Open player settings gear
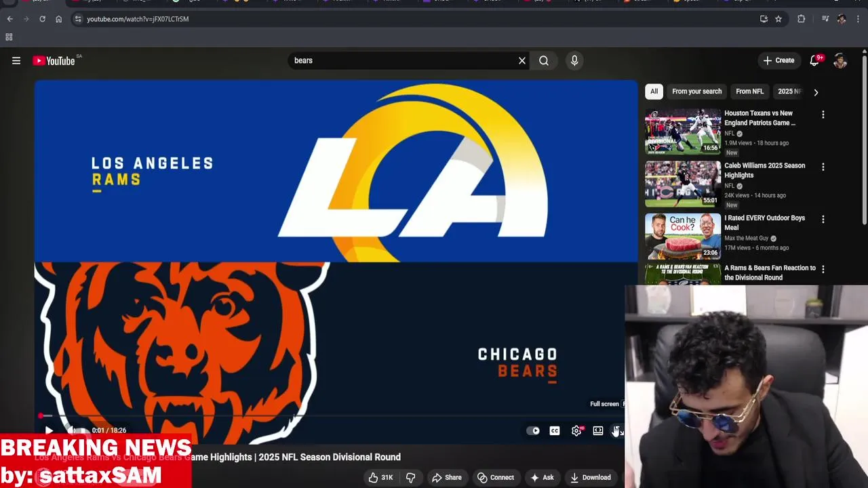The width and height of the screenshot is (868, 488). click(576, 430)
